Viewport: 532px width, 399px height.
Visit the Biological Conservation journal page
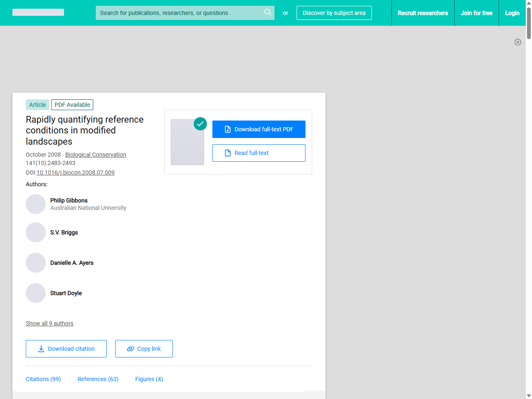[x=96, y=155]
